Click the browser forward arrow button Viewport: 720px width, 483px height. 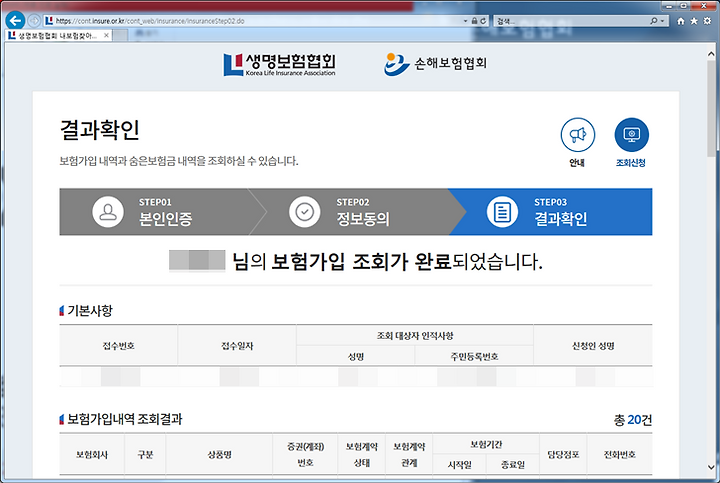[34, 21]
